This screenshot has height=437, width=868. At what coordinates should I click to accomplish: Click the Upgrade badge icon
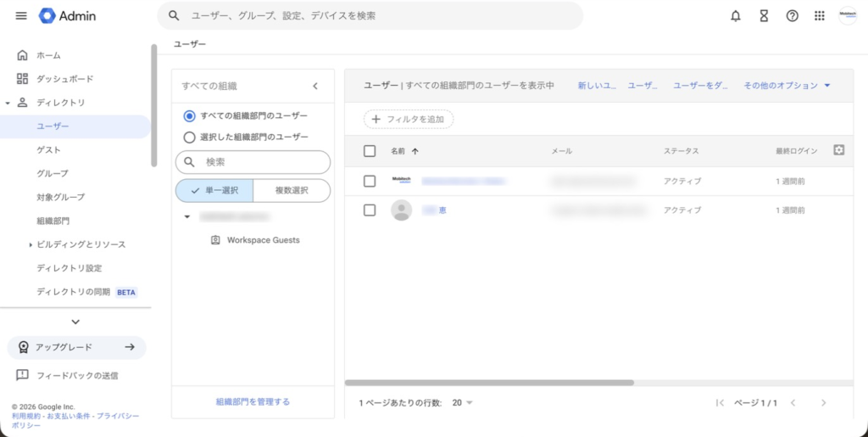pyautogui.click(x=23, y=347)
